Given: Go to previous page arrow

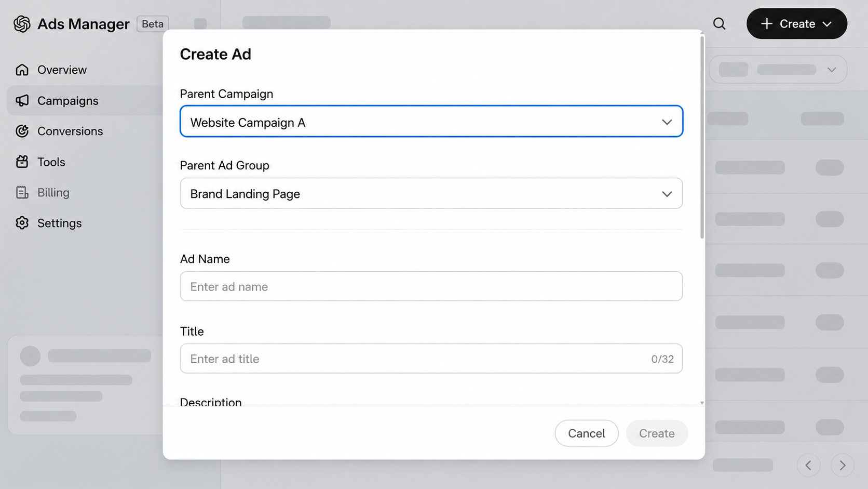Looking at the screenshot, I should pos(808,465).
